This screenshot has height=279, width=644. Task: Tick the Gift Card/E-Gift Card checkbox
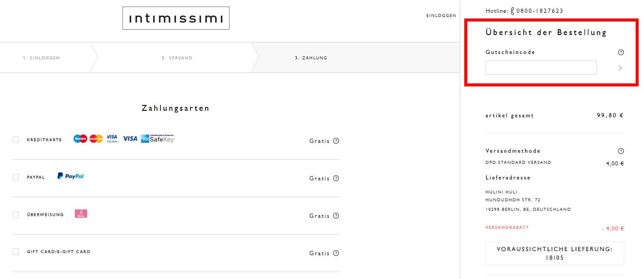tap(16, 251)
